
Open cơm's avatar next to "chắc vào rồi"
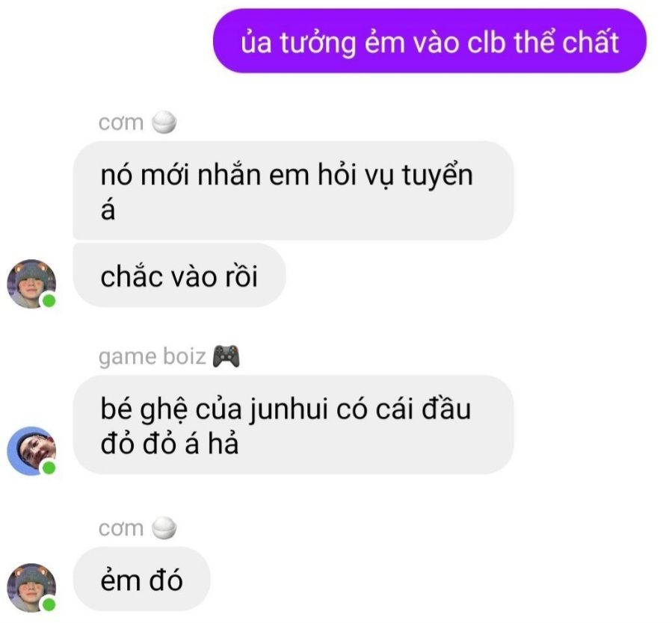tap(31, 284)
